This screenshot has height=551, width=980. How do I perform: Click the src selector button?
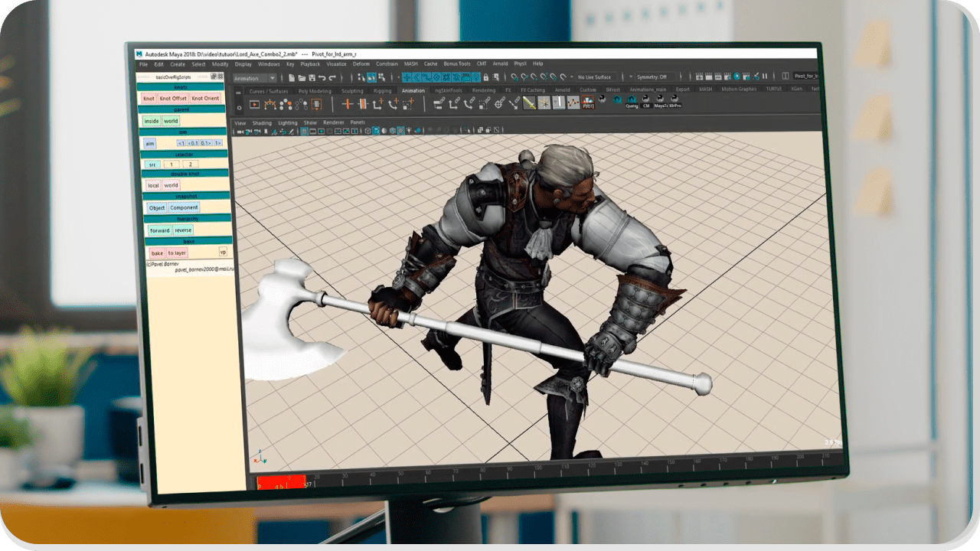(x=153, y=165)
